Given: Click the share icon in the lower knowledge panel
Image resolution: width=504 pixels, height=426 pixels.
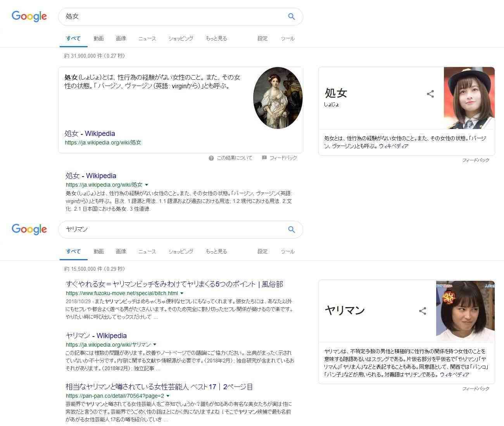Looking at the screenshot, I should click(423, 311).
